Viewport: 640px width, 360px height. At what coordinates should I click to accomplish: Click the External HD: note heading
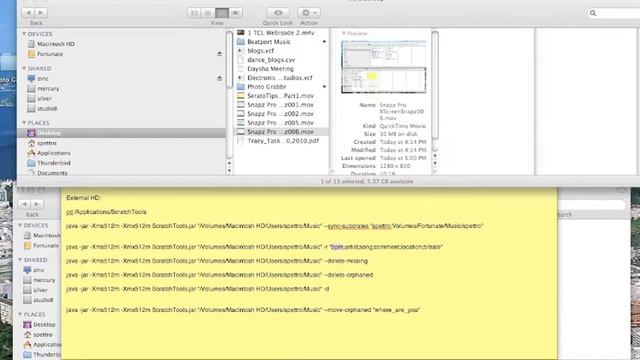[x=83, y=198]
